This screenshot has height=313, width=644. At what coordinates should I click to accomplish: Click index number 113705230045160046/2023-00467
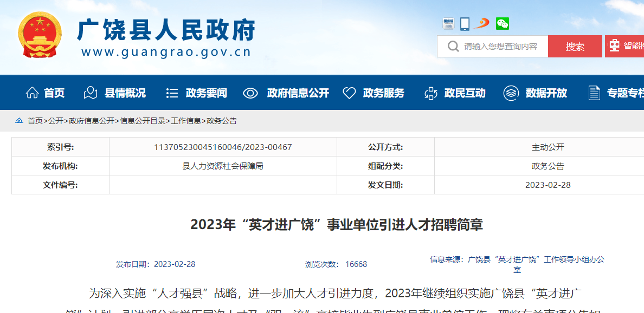click(x=223, y=147)
